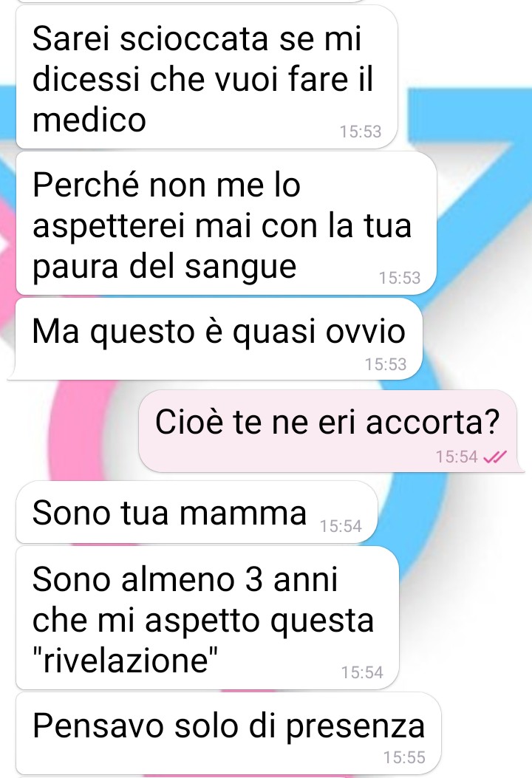
Task: Tap 15:54 timestamp in the 'rivelazione' bubble
Action: (x=362, y=672)
